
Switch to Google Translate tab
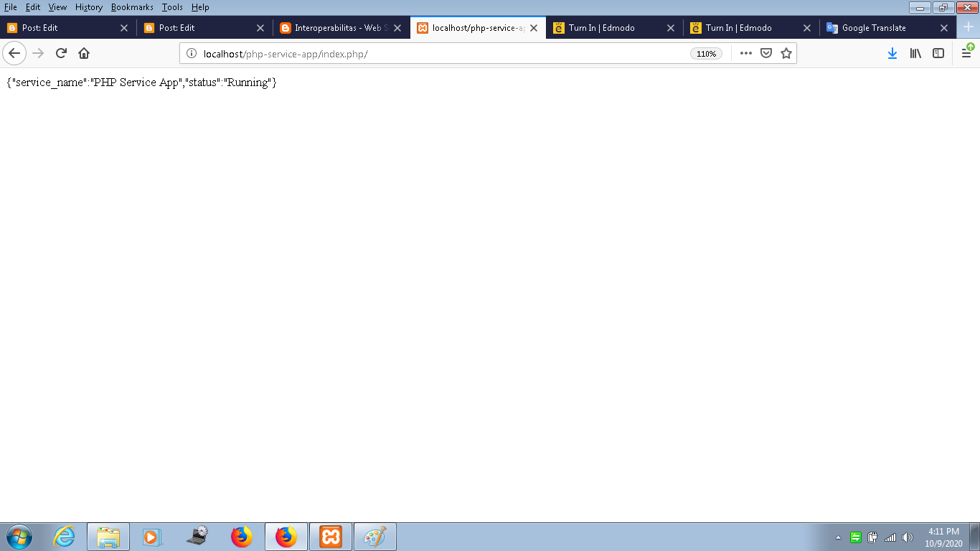coord(887,28)
